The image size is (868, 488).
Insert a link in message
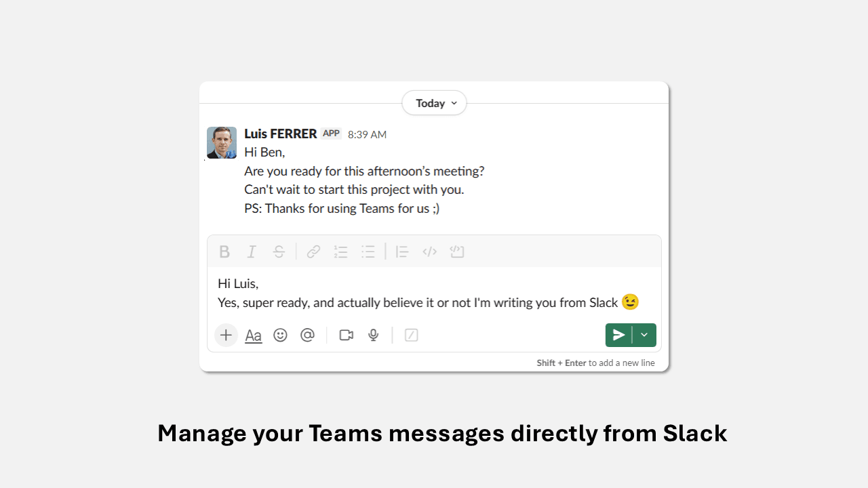(x=313, y=252)
